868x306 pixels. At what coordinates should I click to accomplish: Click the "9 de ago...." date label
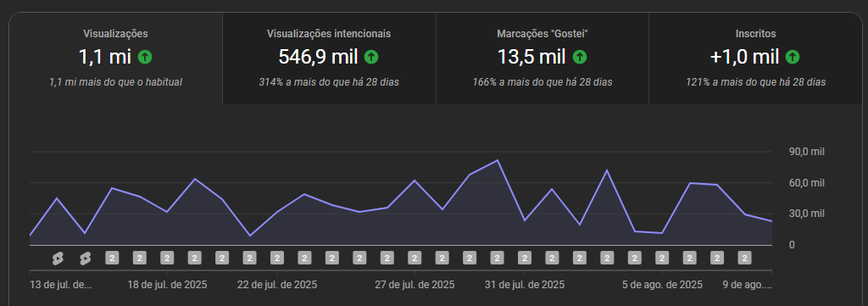pyautogui.click(x=747, y=285)
